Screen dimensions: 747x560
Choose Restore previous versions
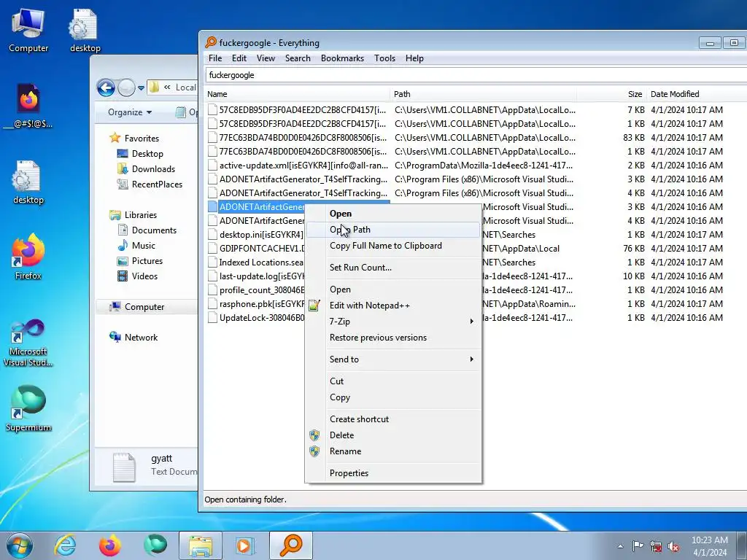tap(393, 338)
